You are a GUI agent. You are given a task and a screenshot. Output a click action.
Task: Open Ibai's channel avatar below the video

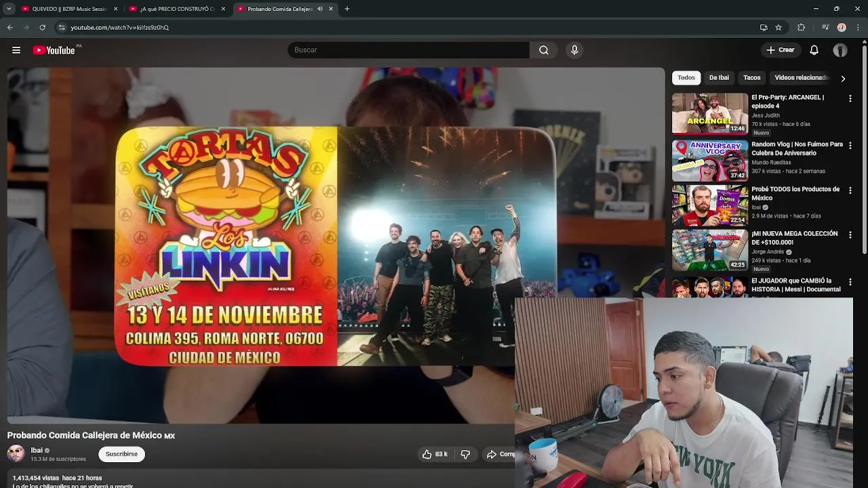(x=16, y=453)
